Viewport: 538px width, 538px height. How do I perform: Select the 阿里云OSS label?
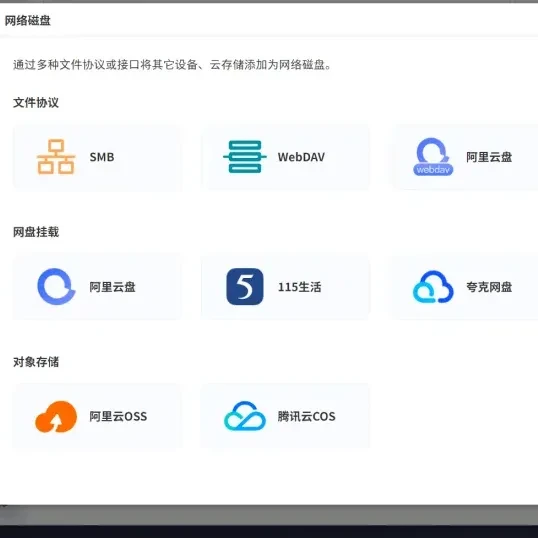point(118,417)
